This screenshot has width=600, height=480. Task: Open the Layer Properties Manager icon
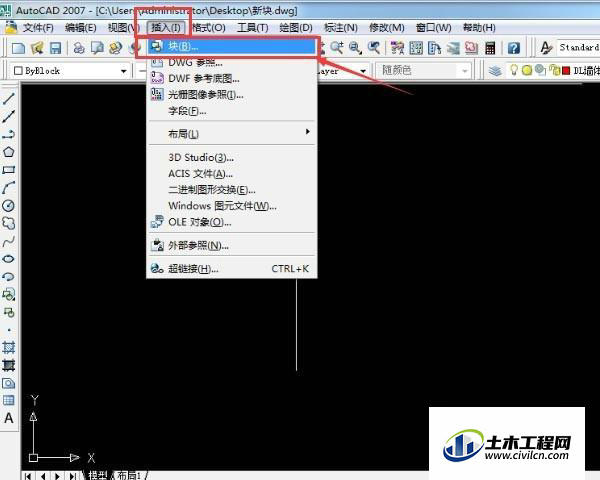[x=496, y=70]
